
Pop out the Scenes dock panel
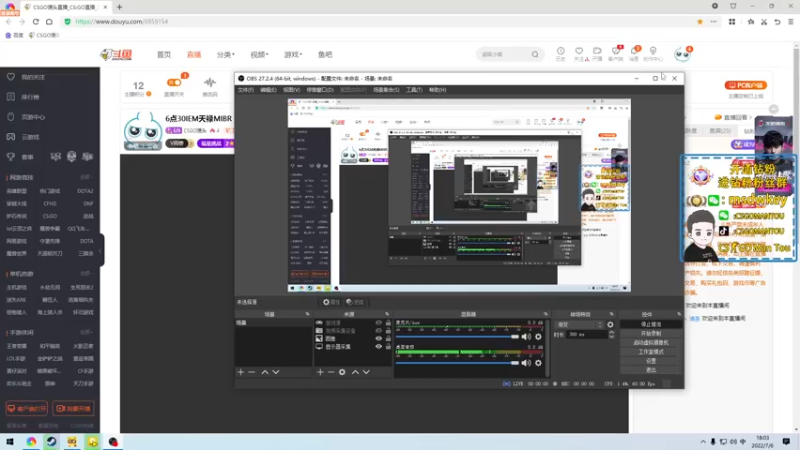coord(307,314)
